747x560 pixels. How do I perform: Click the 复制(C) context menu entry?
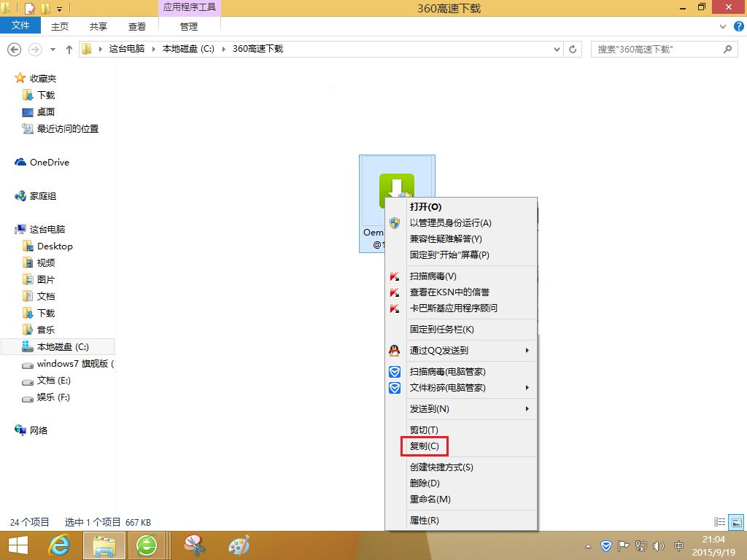pyautogui.click(x=425, y=446)
